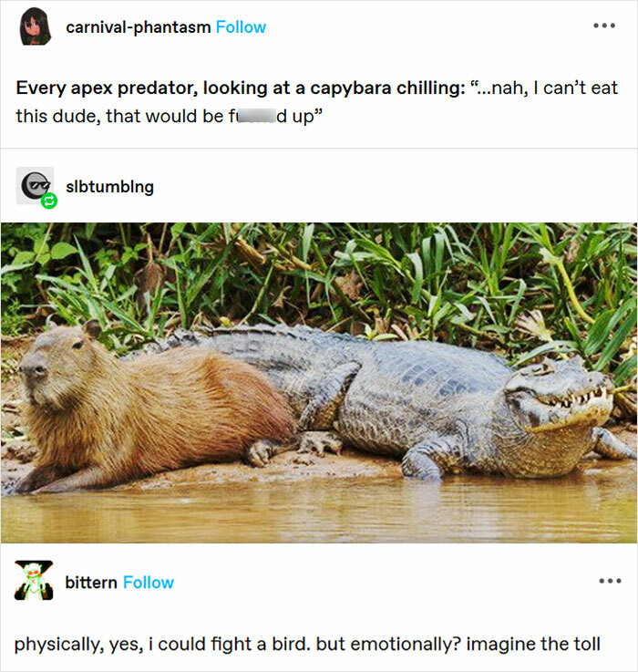Click the green reblog badge icon
This screenshot has height=672, width=638.
click(x=49, y=201)
